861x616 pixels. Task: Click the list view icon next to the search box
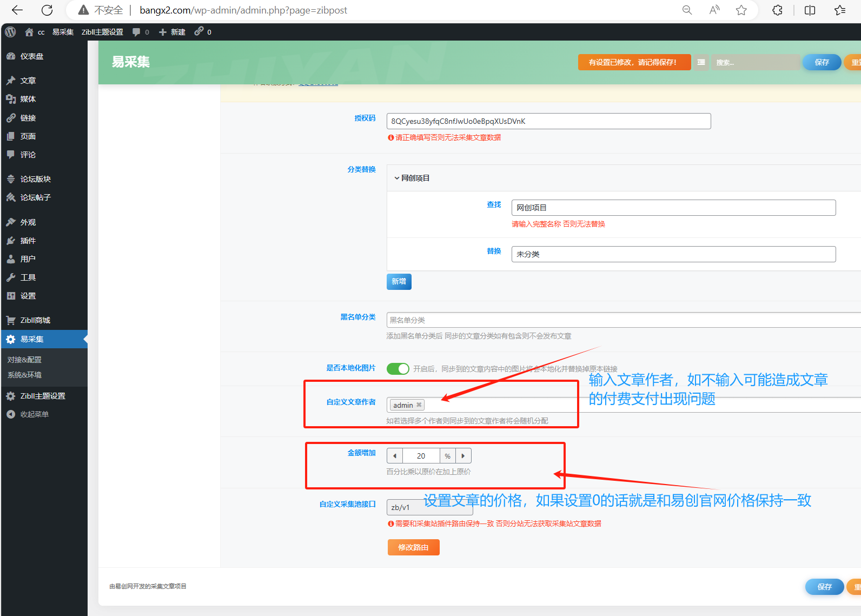click(x=701, y=62)
